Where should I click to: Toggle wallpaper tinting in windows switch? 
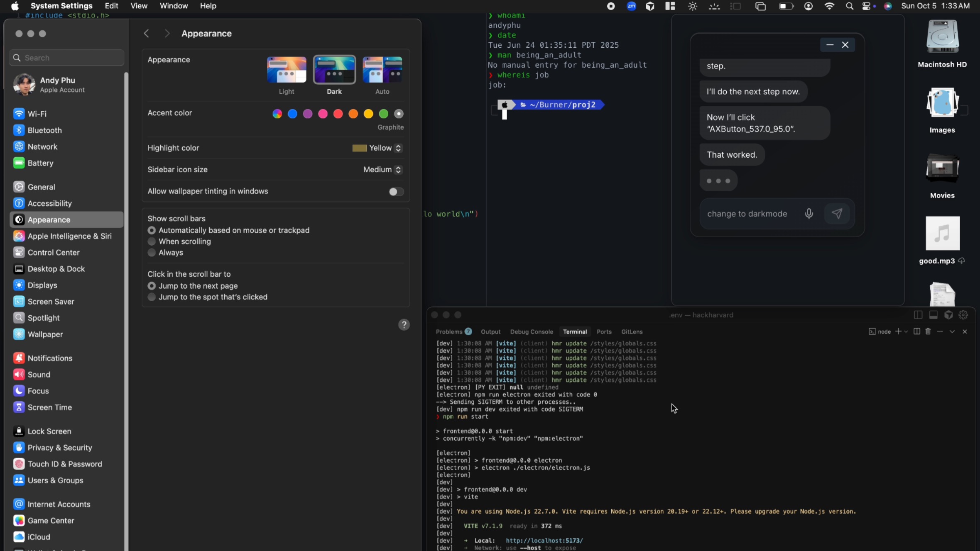[396, 192]
